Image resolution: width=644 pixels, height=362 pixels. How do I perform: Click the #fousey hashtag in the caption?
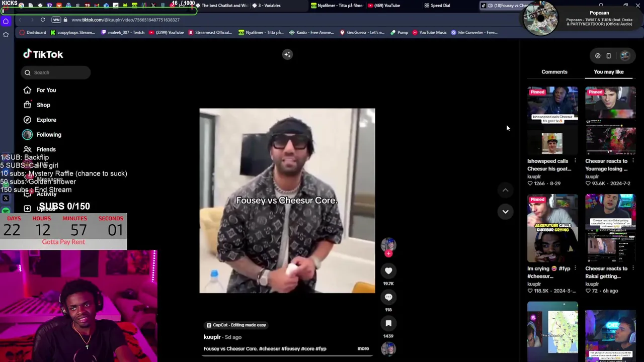pos(291,348)
